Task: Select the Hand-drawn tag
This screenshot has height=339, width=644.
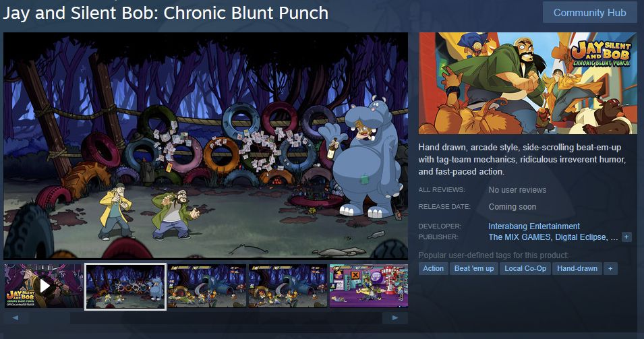Action: [x=577, y=268]
